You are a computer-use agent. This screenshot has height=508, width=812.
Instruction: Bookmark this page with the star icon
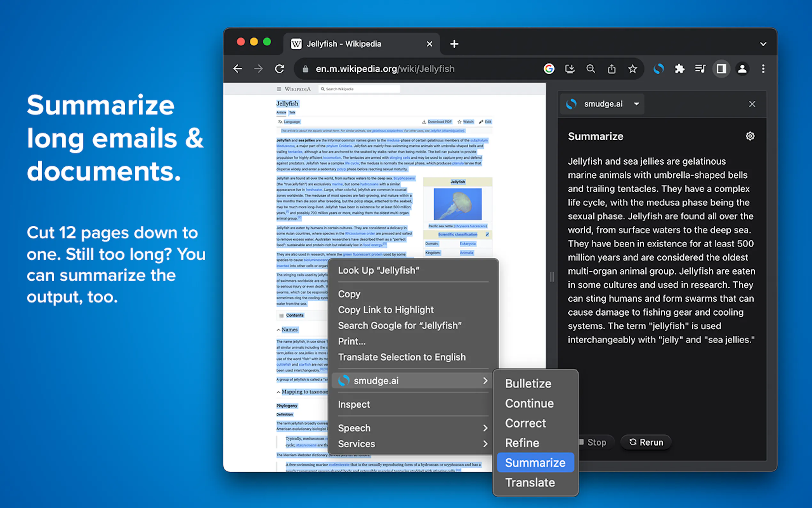click(x=632, y=69)
